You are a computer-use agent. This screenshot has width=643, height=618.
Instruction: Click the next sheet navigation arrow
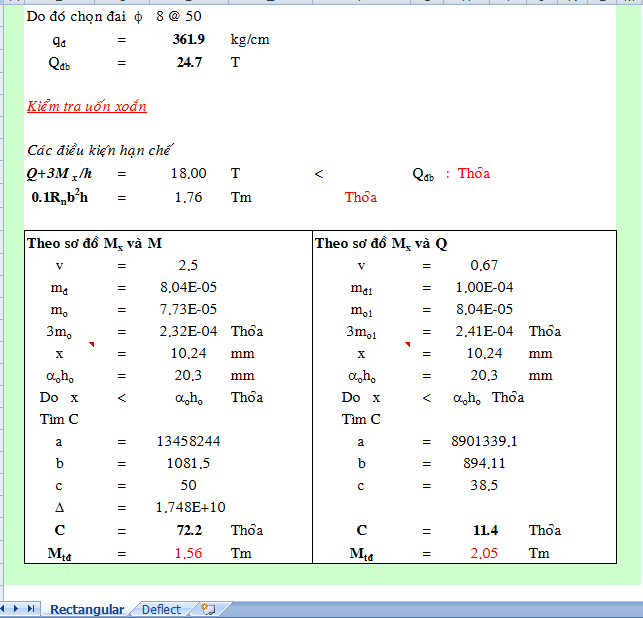(17, 609)
